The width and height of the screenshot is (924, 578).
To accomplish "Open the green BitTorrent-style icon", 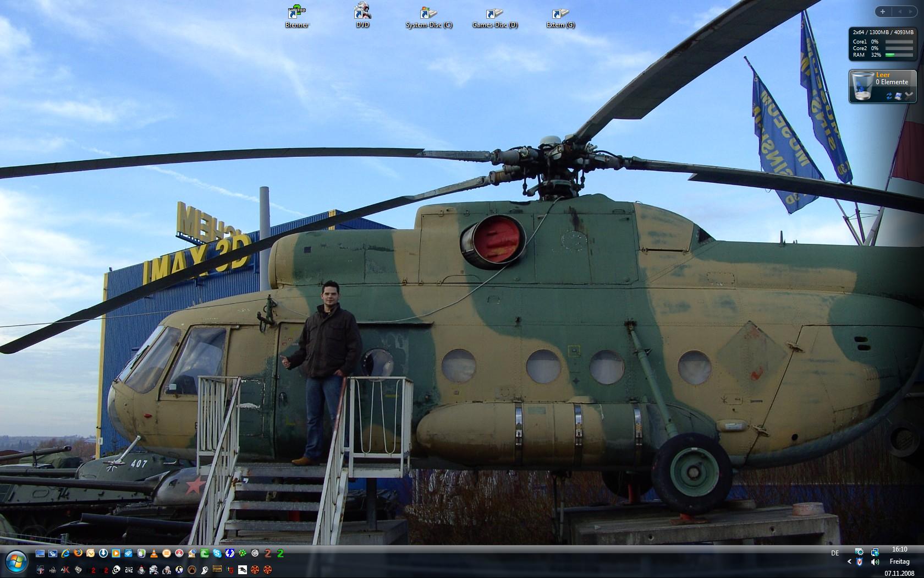I will pyautogui.click(x=205, y=553).
